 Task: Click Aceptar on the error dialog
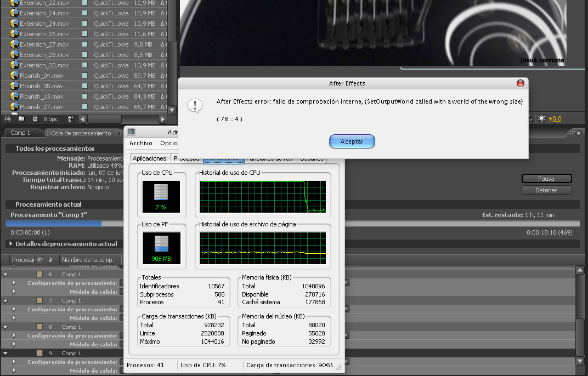(x=352, y=141)
